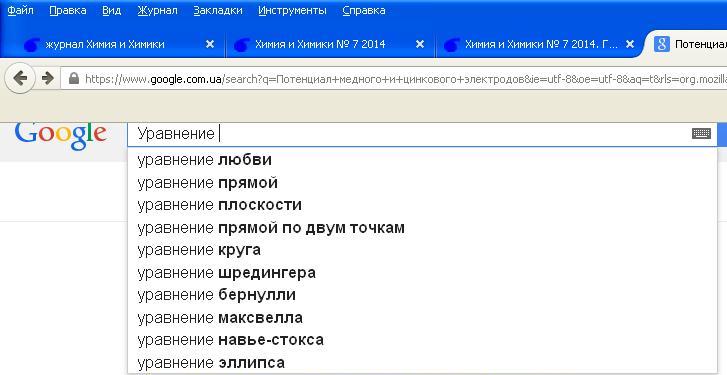Close the журнал Химия и Химики tab
The height and width of the screenshot is (375, 727).
210,44
